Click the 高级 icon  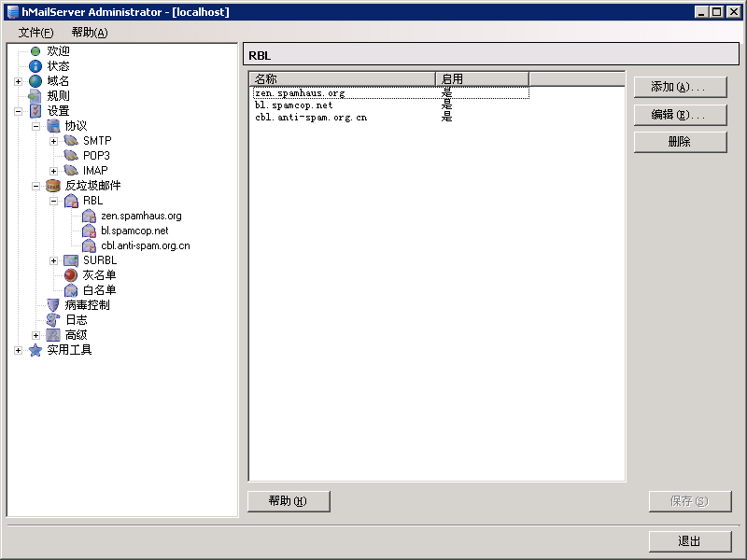(53, 335)
